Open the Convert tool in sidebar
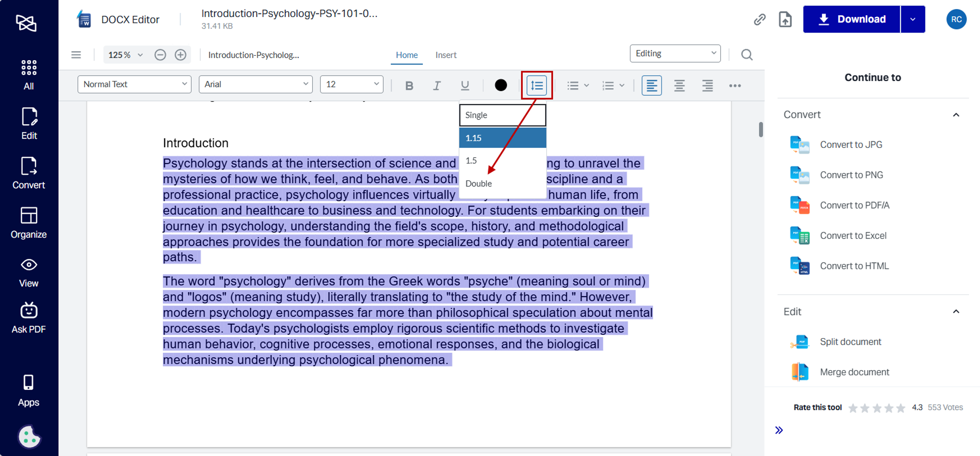Image resolution: width=980 pixels, height=456 pixels. 29,173
